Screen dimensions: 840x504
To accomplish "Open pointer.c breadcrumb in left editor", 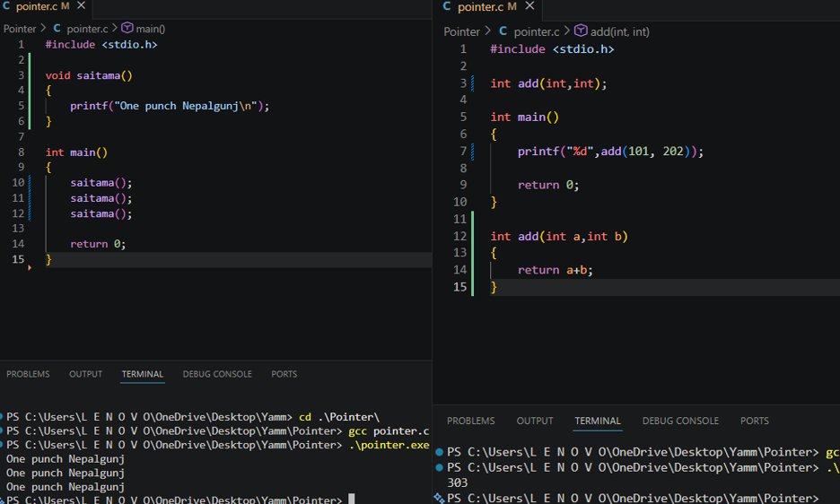I will pyautogui.click(x=87, y=29).
